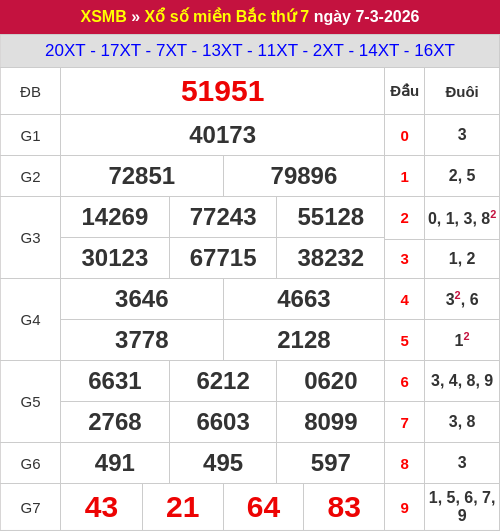
Task: Click the red Đầu digit 4
Action: click(404, 300)
